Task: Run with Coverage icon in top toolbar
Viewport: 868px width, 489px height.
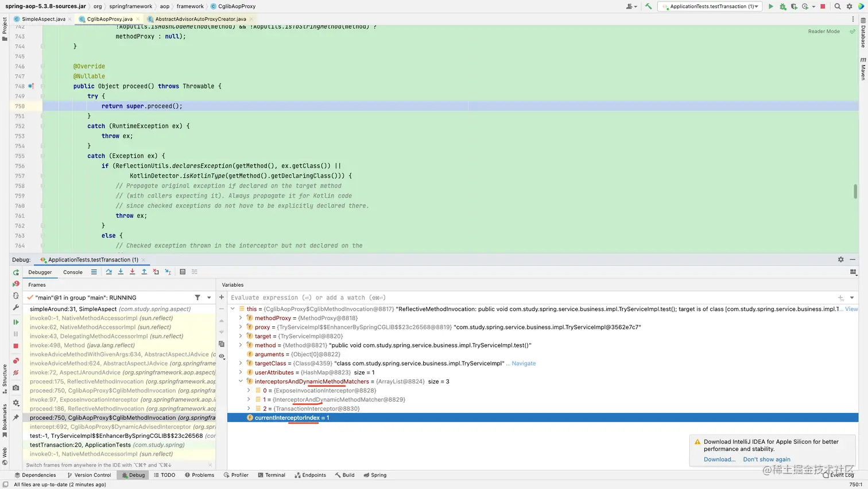Action: (x=794, y=6)
